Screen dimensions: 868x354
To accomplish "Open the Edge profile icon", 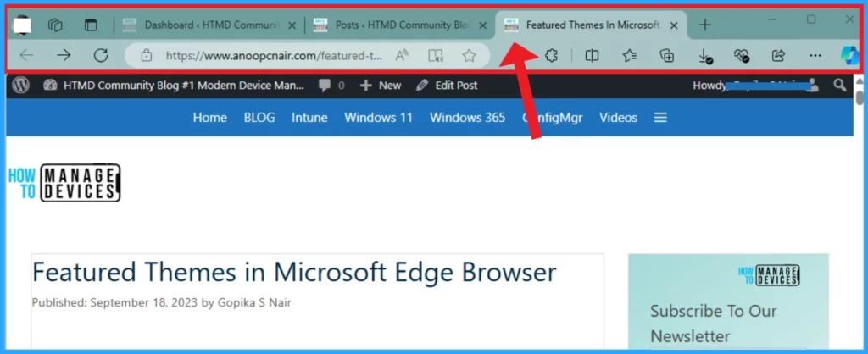I will click(22, 25).
